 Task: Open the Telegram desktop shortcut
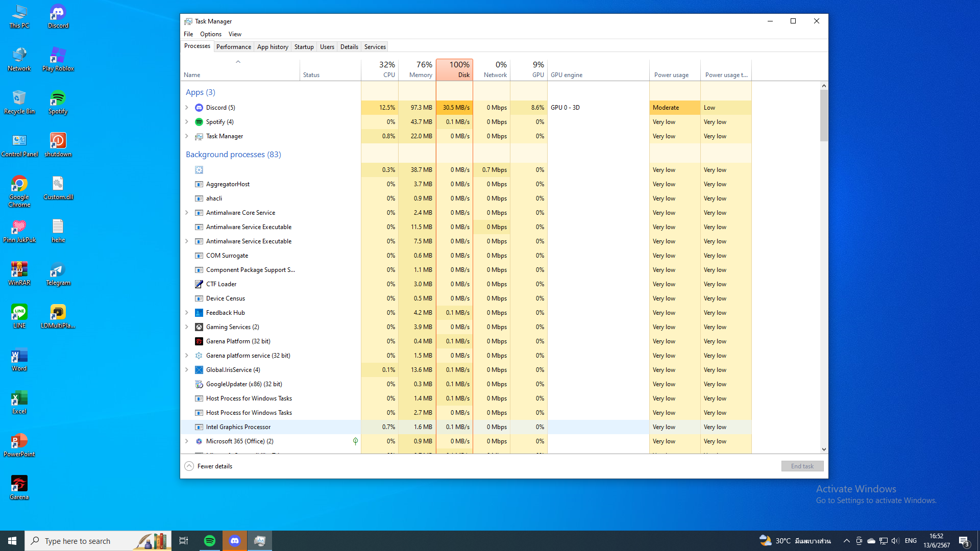click(58, 270)
